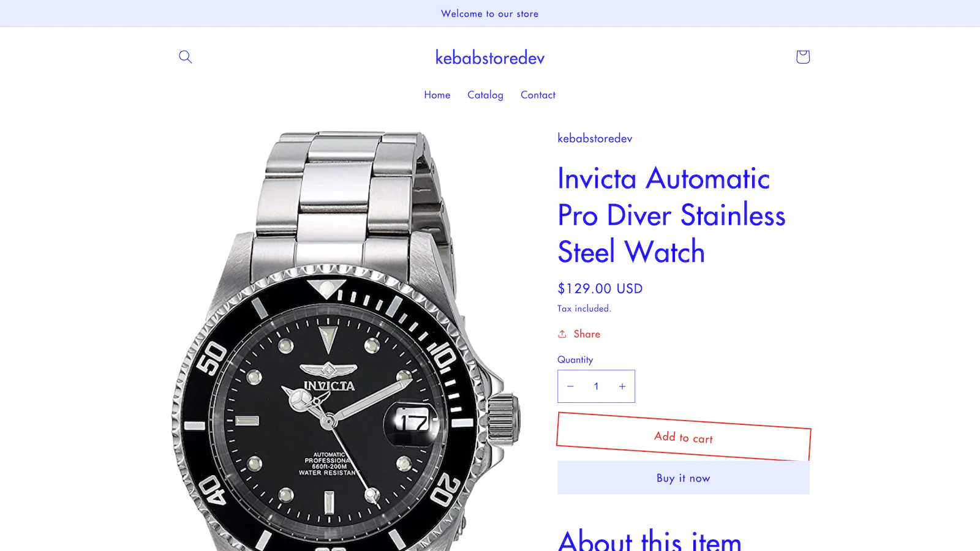Decrease quantity with the minus icon
Screen dimensions: 980x551
[570, 386]
